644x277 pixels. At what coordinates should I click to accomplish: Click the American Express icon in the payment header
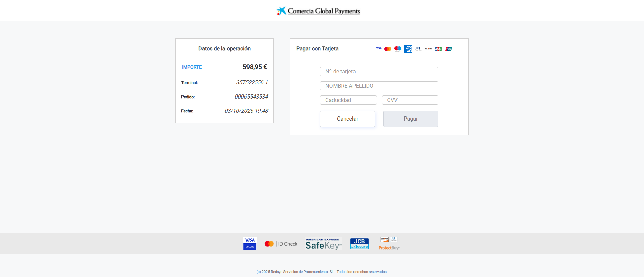pyautogui.click(x=408, y=49)
